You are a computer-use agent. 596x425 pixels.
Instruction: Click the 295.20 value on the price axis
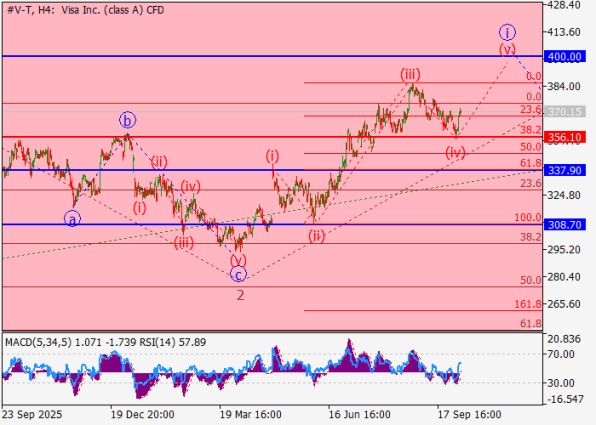click(x=564, y=249)
